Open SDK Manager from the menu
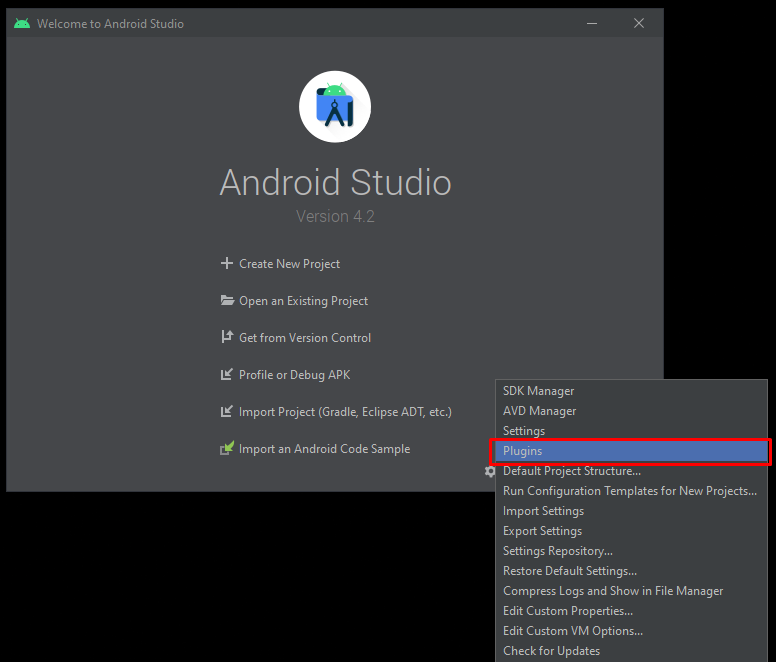The width and height of the screenshot is (776, 662). [x=631, y=391]
